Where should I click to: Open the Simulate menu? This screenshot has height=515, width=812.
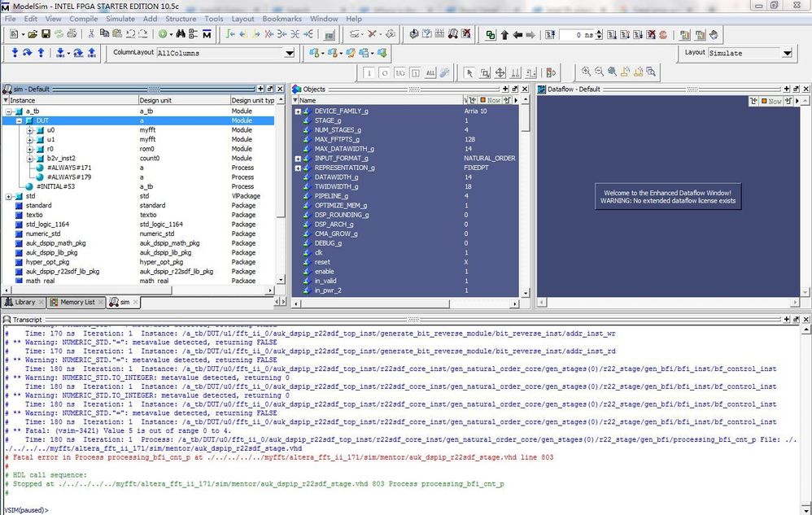120,19
